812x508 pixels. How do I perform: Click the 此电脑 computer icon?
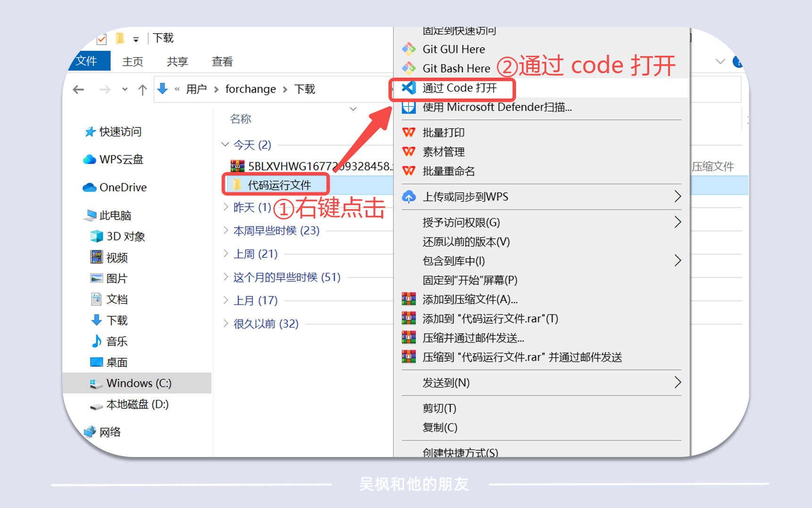[90, 215]
